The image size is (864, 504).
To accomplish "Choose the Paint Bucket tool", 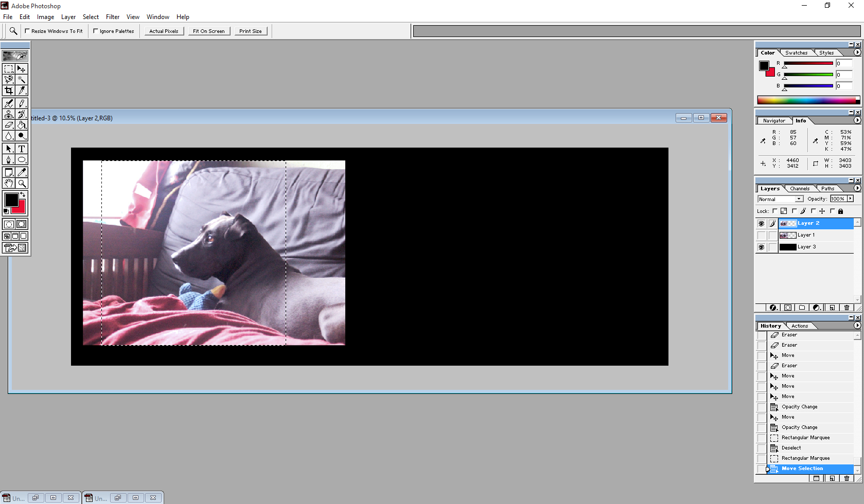I will tap(22, 125).
